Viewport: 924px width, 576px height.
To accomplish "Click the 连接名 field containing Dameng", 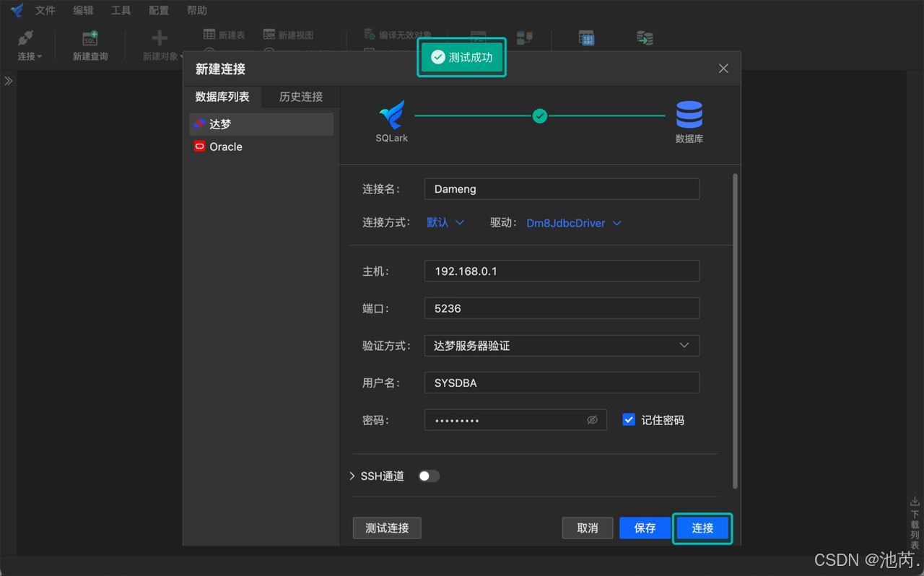I will 562,189.
